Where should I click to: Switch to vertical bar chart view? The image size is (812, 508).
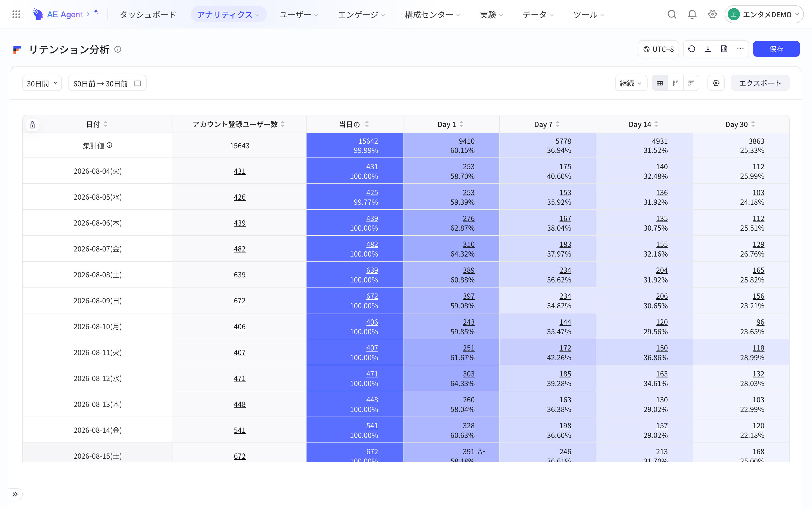(675, 83)
